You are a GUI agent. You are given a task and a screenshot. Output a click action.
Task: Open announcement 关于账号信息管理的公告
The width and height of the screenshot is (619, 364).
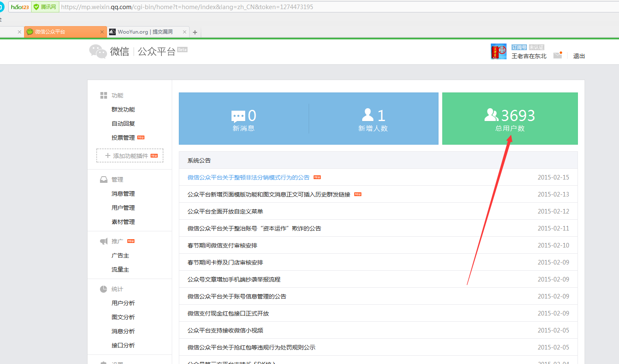coord(237,296)
